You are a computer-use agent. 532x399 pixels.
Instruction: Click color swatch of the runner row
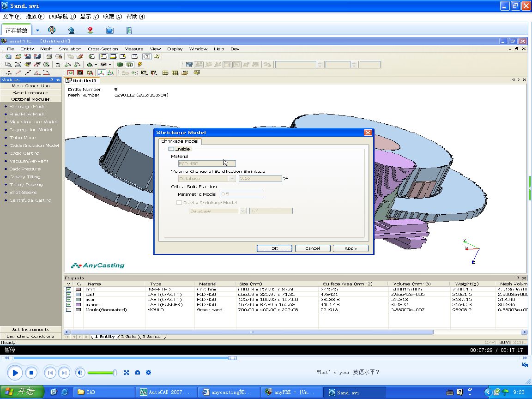point(79,305)
